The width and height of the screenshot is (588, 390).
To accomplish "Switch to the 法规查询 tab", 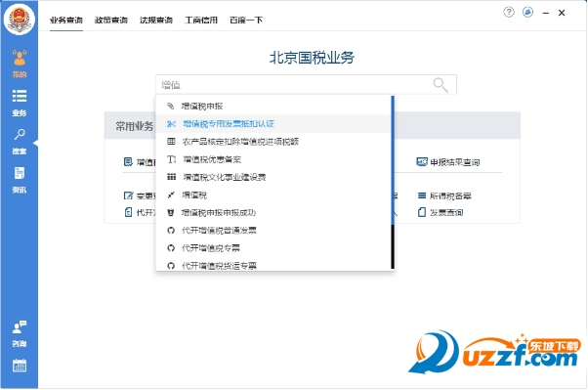I will [x=156, y=20].
